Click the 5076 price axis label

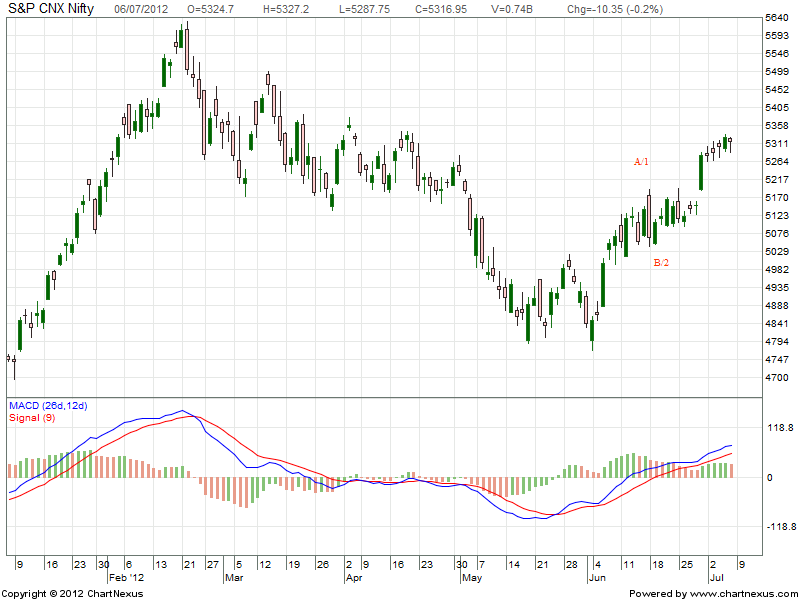pos(778,234)
